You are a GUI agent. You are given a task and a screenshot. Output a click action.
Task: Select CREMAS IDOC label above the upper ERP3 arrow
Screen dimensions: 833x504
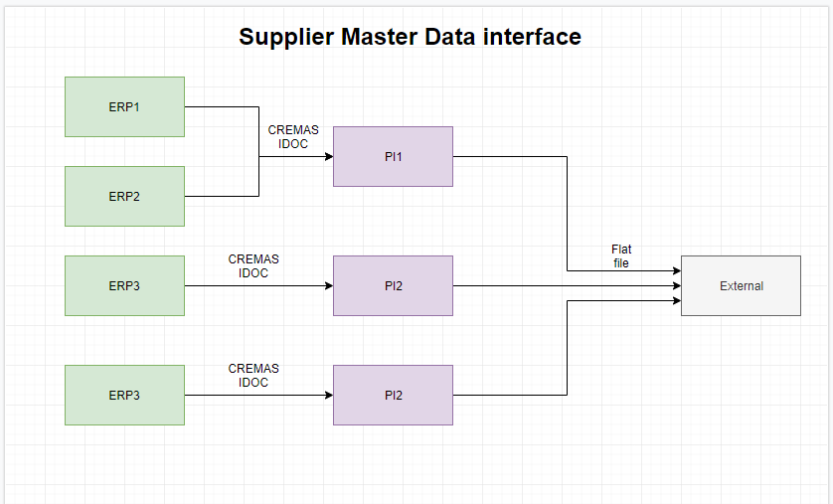point(253,265)
